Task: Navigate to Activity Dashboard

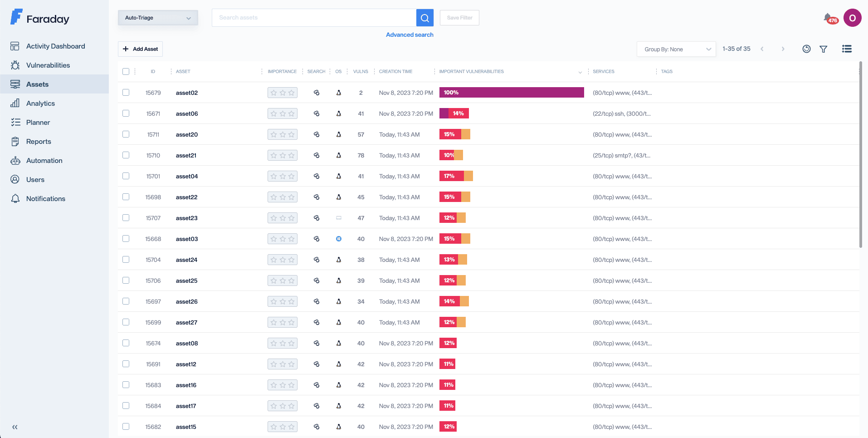Action: (x=55, y=46)
